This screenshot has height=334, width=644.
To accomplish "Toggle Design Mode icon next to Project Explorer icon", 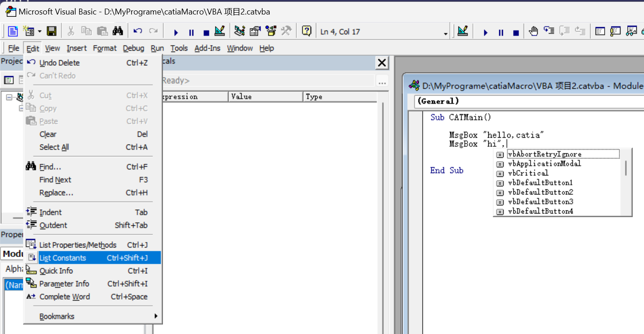I will pyautogui.click(x=219, y=31).
